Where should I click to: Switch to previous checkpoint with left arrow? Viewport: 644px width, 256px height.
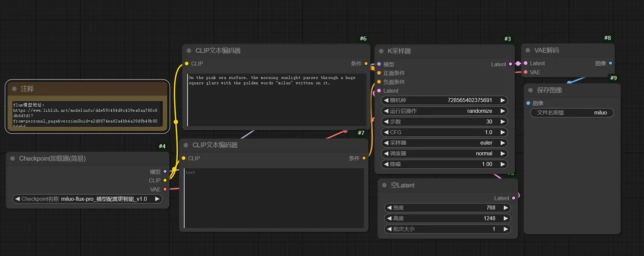click(x=17, y=199)
